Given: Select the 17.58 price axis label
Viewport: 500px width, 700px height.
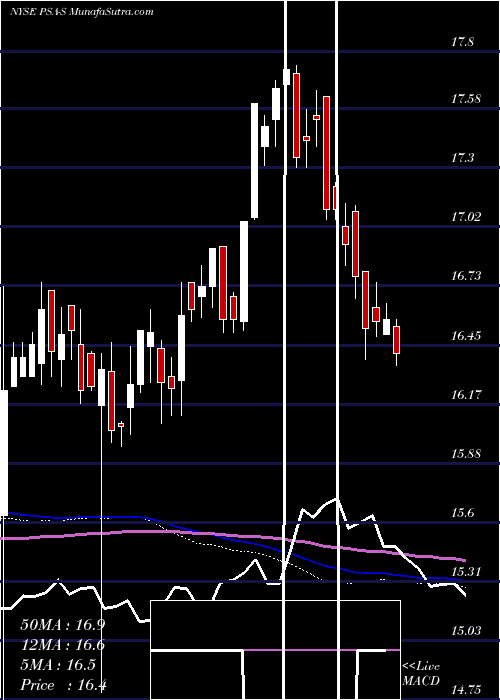Looking at the screenshot, I should [466, 99].
